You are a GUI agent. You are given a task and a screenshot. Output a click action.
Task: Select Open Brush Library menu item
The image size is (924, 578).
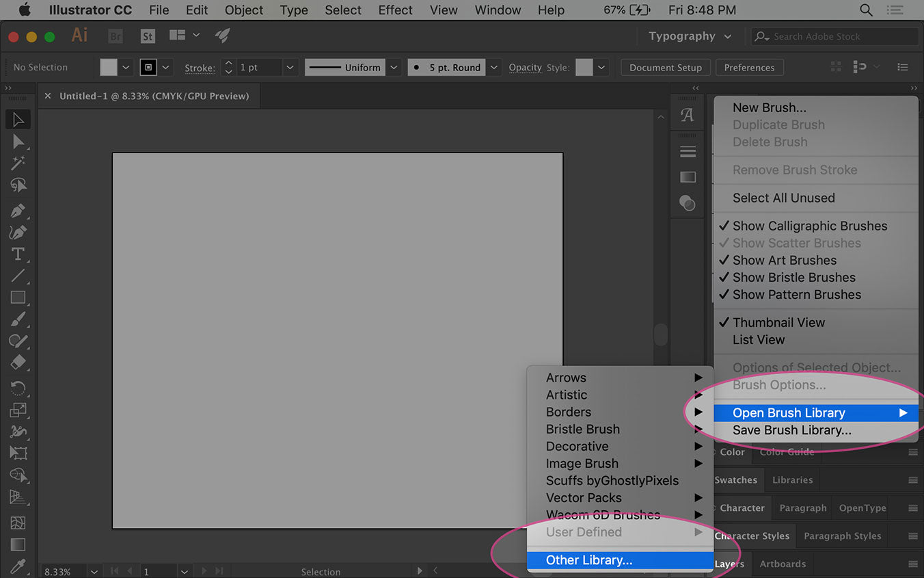[816, 412]
